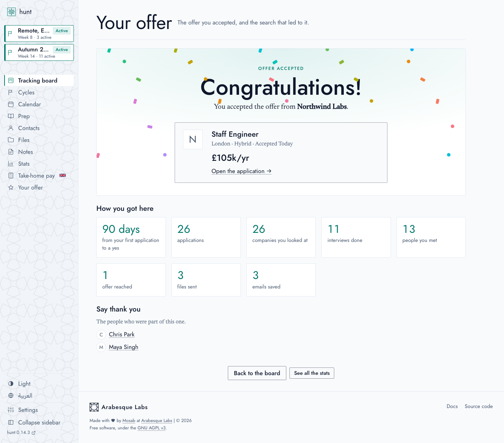Click the Notes document icon
The height and width of the screenshot is (443, 504).
coord(11,152)
